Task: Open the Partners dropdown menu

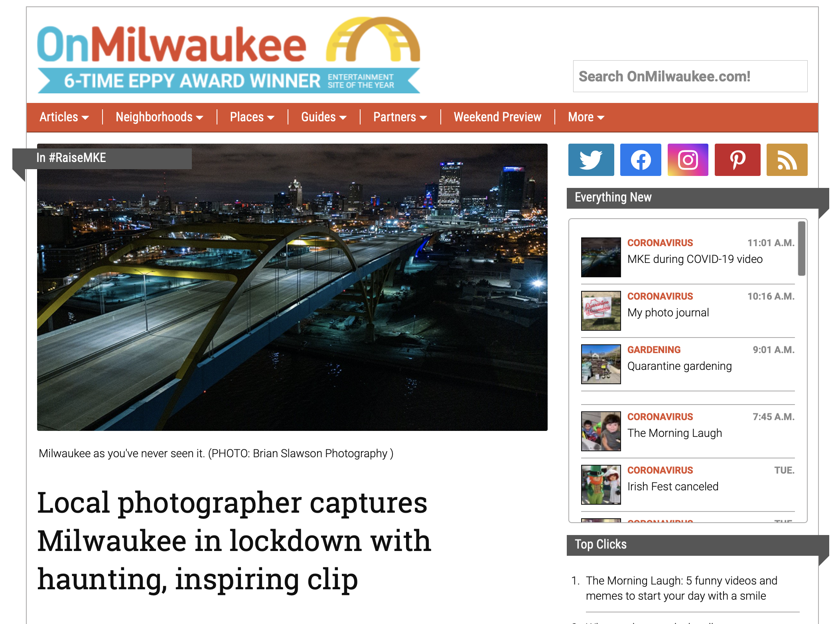Action: click(x=400, y=117)
